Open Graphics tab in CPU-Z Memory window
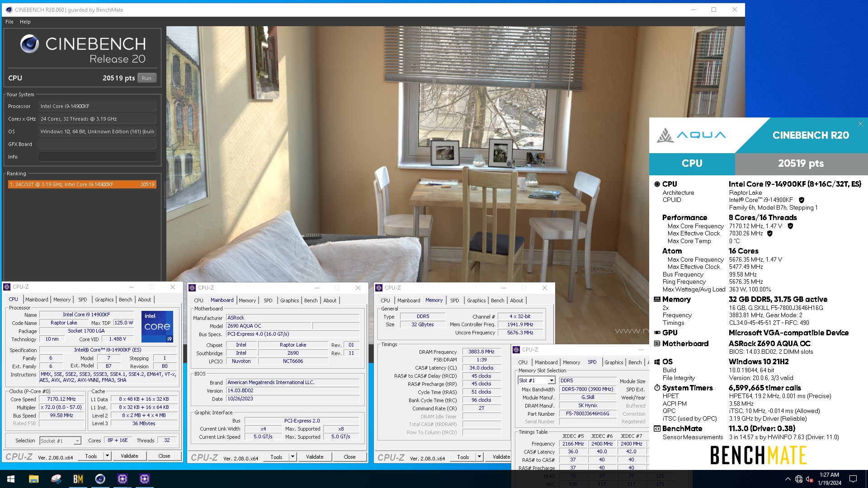This screenshot has height=488, width=868. click(x=476, y=300)
